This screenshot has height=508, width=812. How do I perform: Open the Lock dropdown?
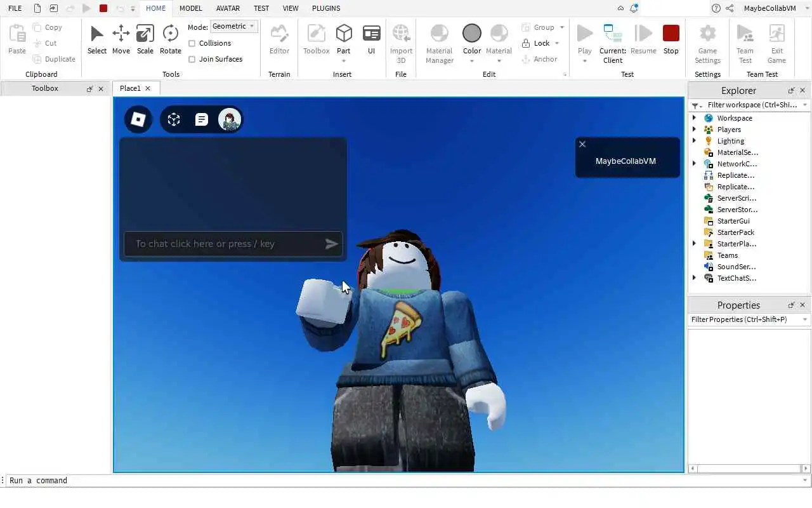coord(557,43)
